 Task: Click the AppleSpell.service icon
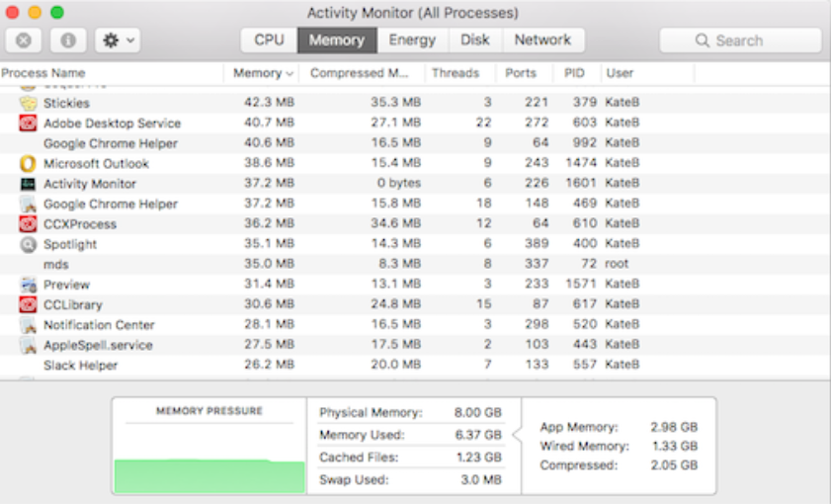28,345
